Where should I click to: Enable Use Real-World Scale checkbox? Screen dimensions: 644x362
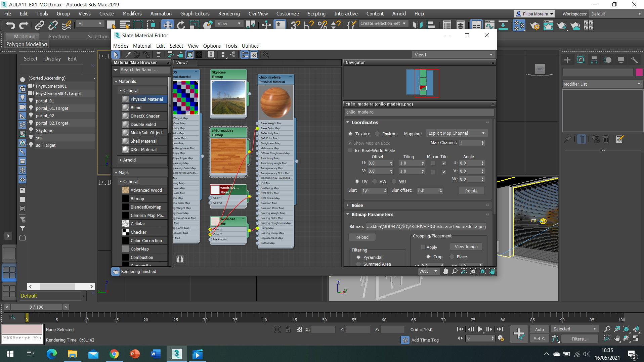tap(350, 150)
